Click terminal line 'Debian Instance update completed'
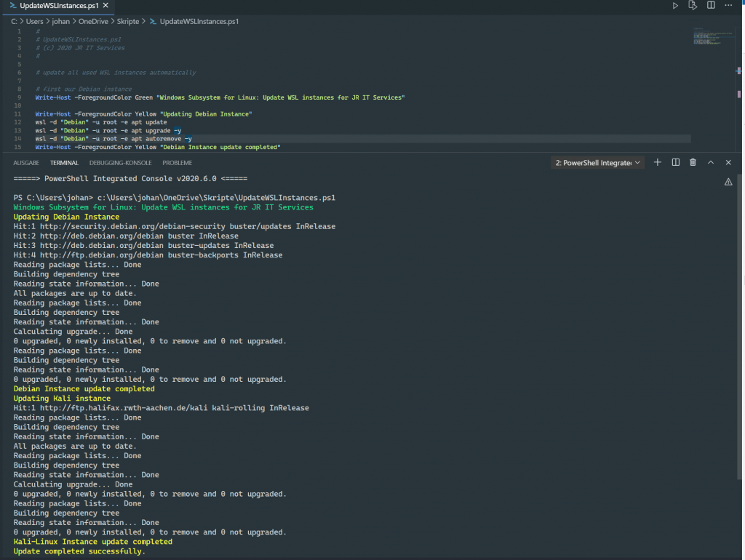This screenshot has height=560, width=745. click(84, 388)
